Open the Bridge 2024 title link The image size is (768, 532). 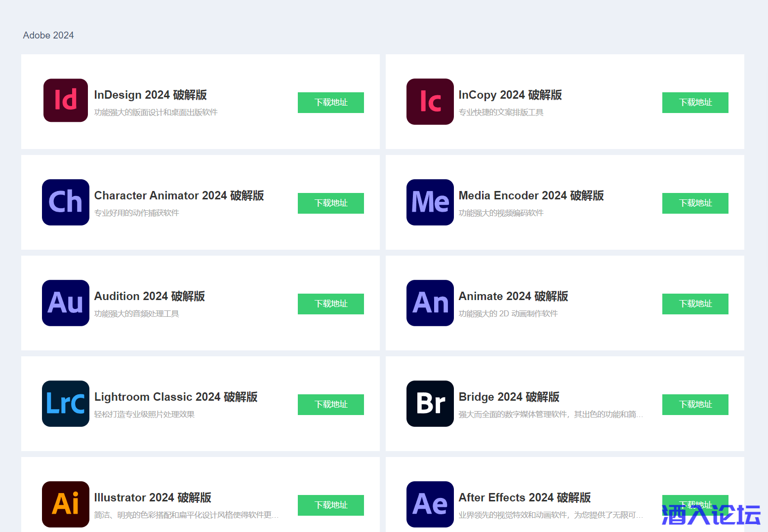point(509,397)
